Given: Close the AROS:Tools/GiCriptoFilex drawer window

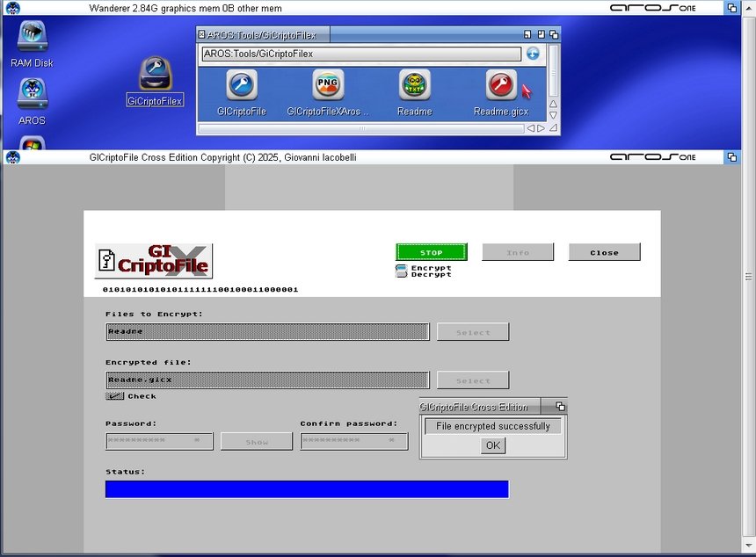Looking at the screenshot, I should (x=201, y=34).
